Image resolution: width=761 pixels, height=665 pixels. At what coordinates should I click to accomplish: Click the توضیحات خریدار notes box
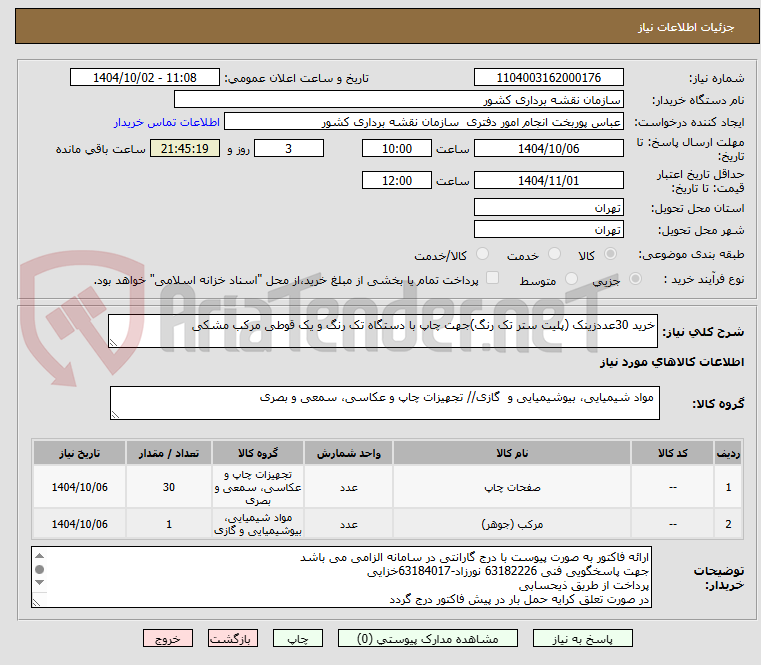(341, 577)
